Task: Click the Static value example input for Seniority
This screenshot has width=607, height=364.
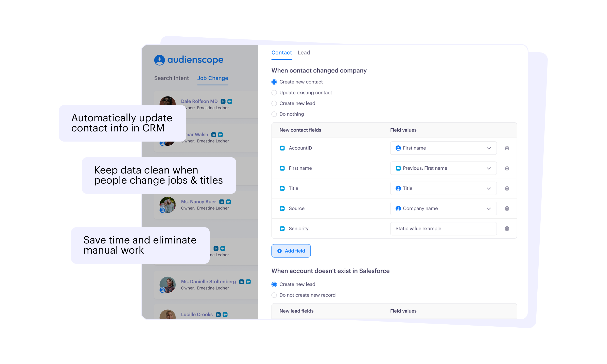Action: point(443,228)
